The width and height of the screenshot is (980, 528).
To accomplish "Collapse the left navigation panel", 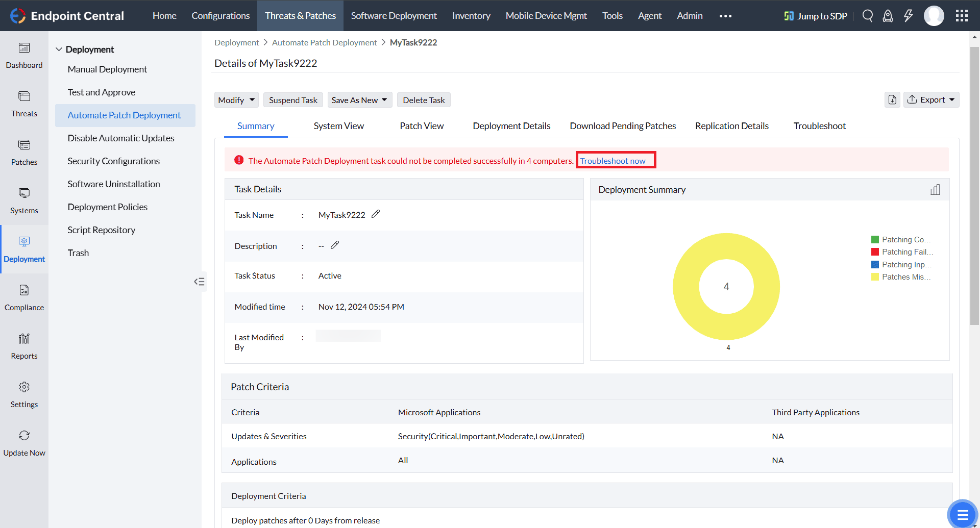I will 199,282.
